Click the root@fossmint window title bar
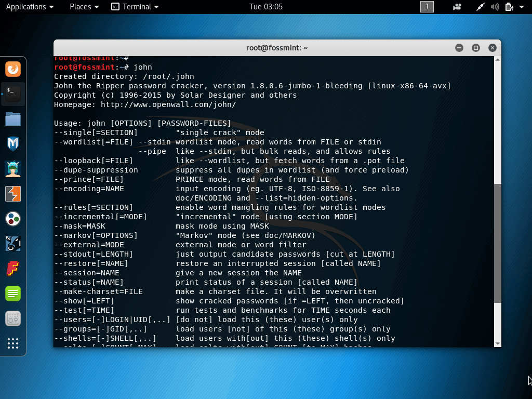 [277, 48]
